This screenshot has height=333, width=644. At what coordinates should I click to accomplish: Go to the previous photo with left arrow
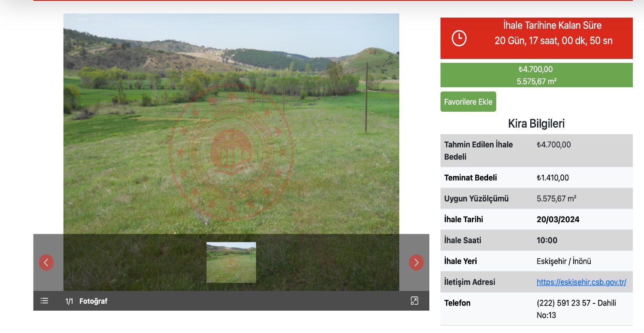click(x=46, y=263)
